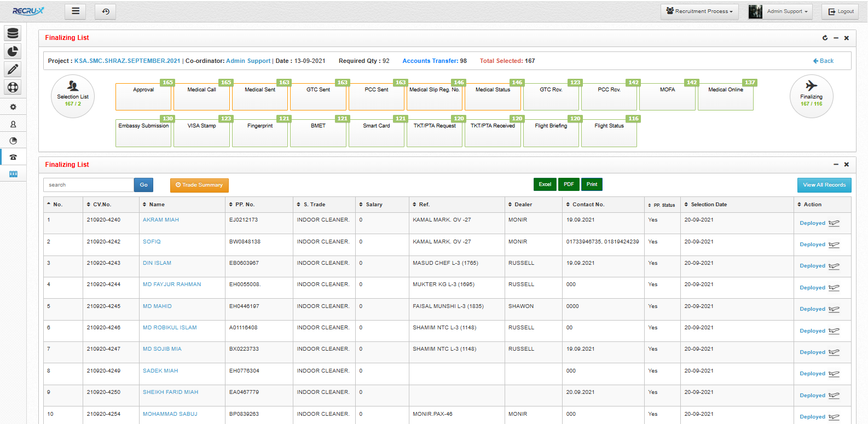The image size is (868, 424).
Task: Select the VISA Stamp stage tile
Action: 202,132
